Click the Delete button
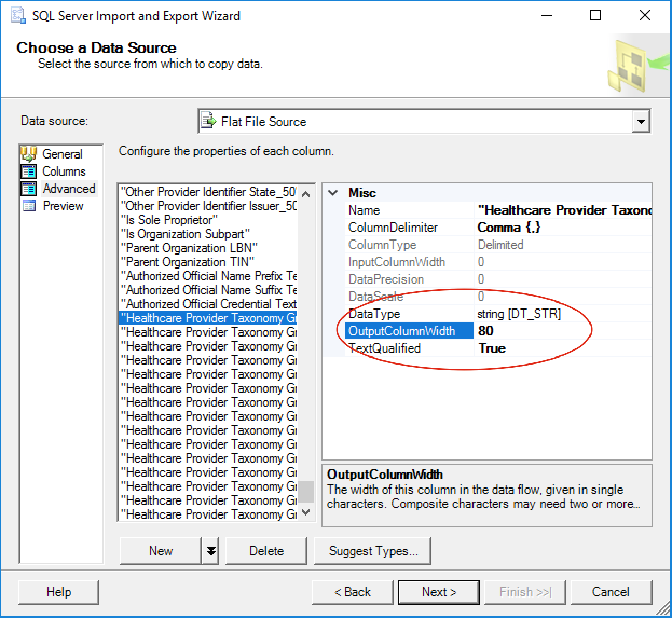 [x=266, y=551]
